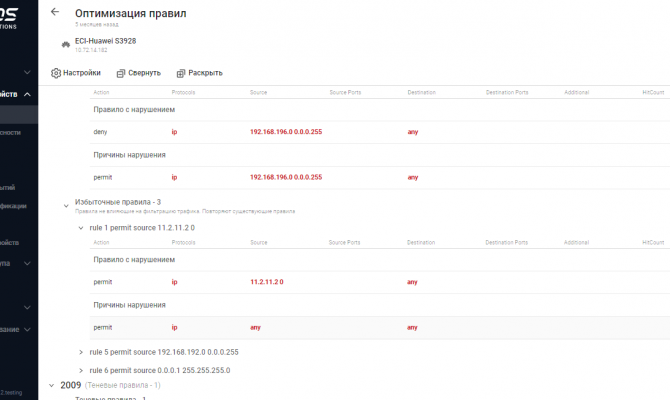Click the 'Оптимизация правил' page title
The width and height of the screenshot is (670, 400).
coord(131,13)
